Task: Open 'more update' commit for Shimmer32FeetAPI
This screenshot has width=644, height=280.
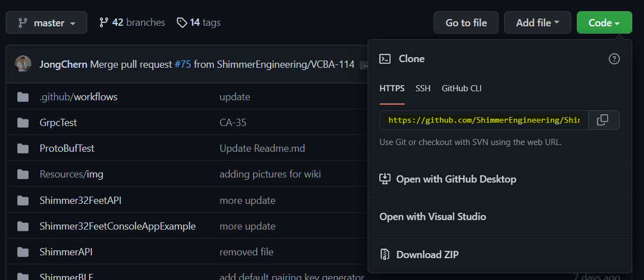Action: click(248, 200)
